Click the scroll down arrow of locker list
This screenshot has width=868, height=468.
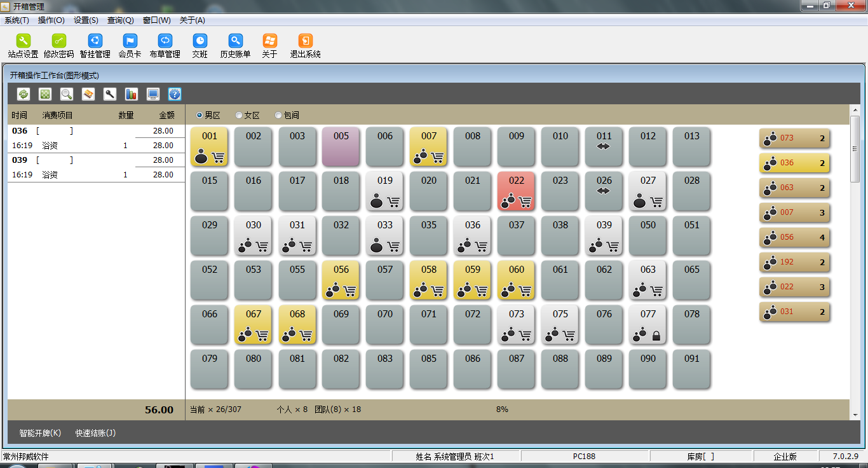(855, 415)
